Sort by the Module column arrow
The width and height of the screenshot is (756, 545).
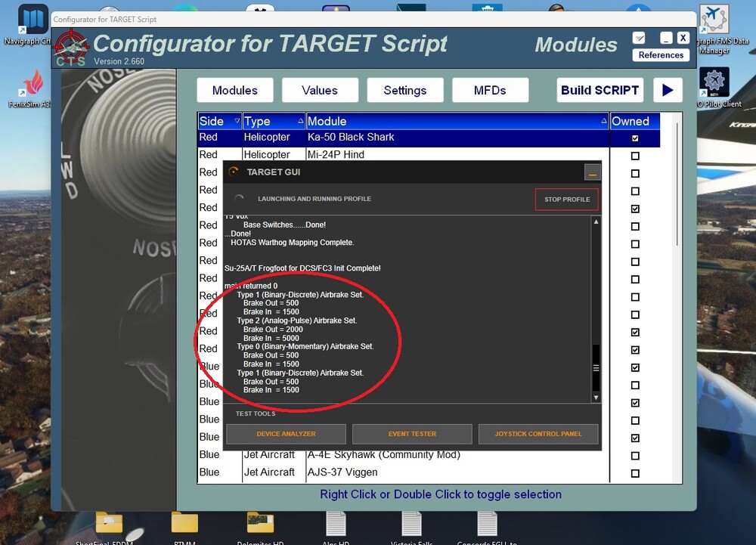tap(603, 121)
